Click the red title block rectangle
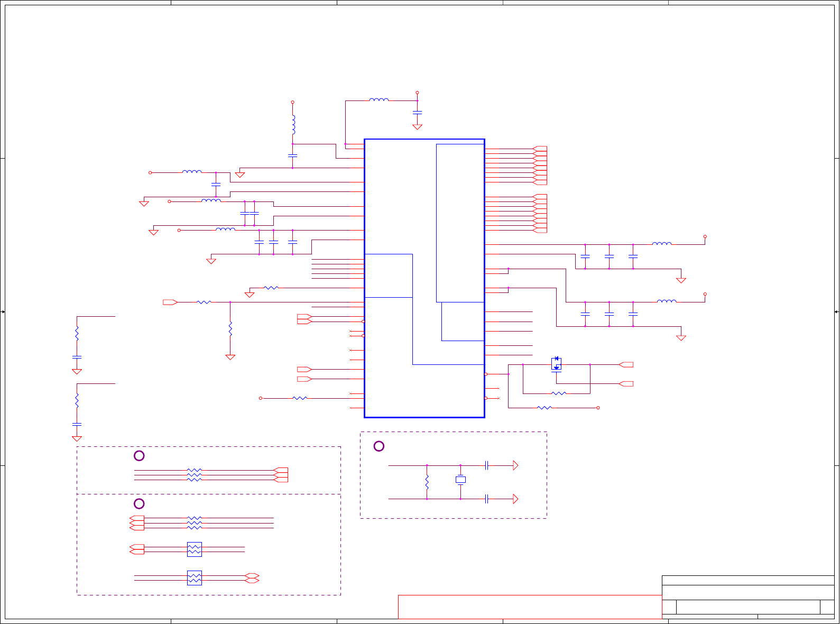 click(530, 607)
